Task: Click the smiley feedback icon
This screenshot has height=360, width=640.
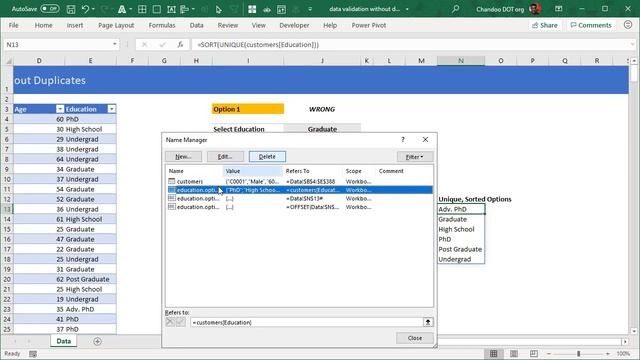Action: 628,25
